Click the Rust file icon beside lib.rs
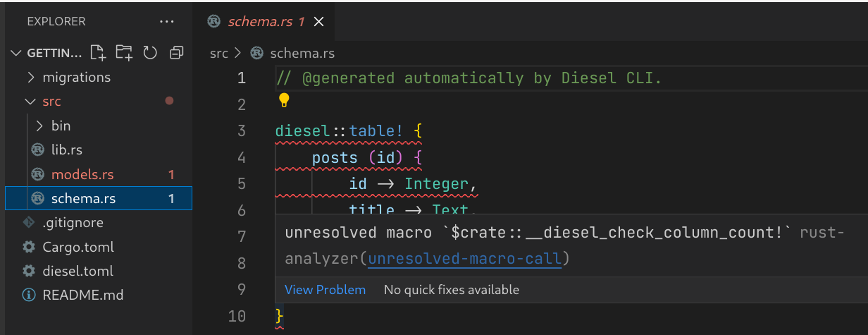 pyautogui.click(x=38, y=150)
